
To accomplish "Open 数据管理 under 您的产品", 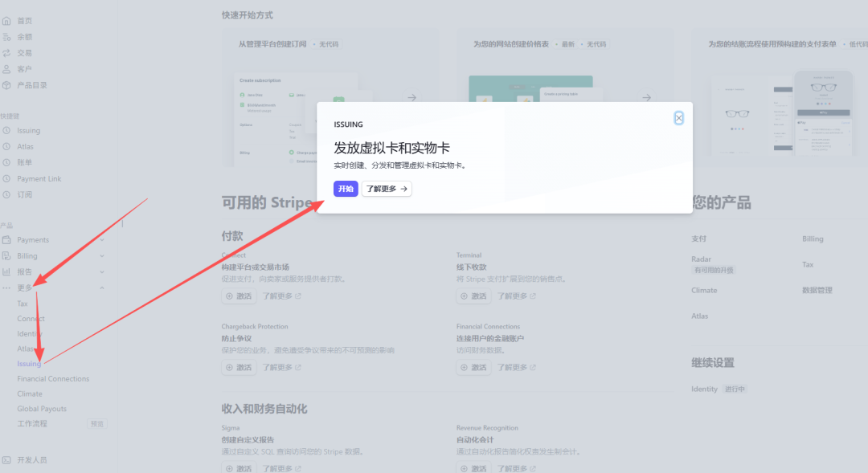I will point(817,291).
